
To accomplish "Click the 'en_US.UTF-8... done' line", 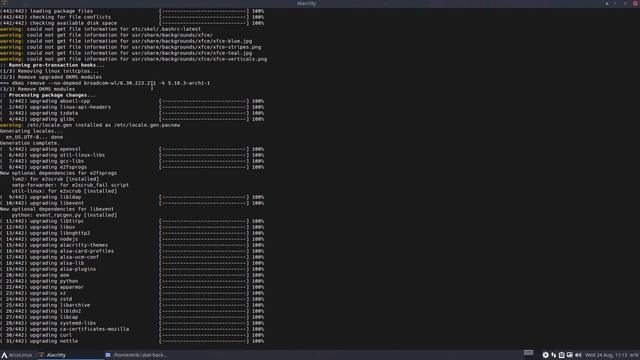I will (x=34, y=137).
